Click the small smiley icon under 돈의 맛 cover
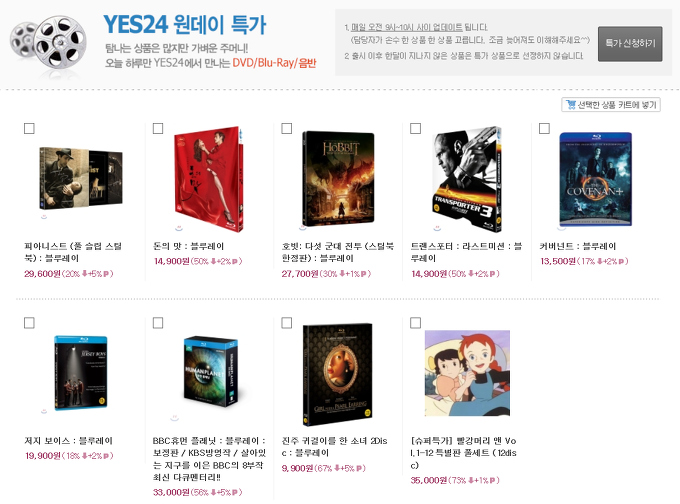The width and height of the screenshot is (680, 504). 178,227
